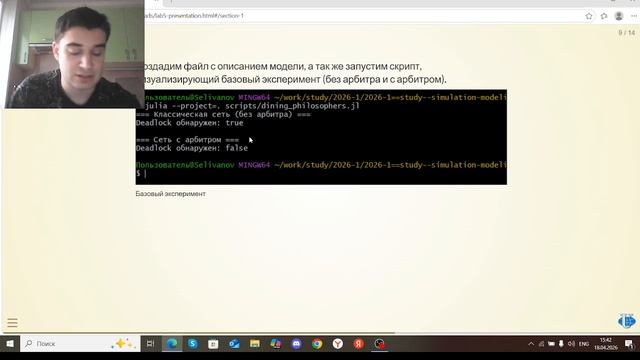Open Skype from the taskbar
The height and width of the screenshot is (360, 640).
pos(193,344)
